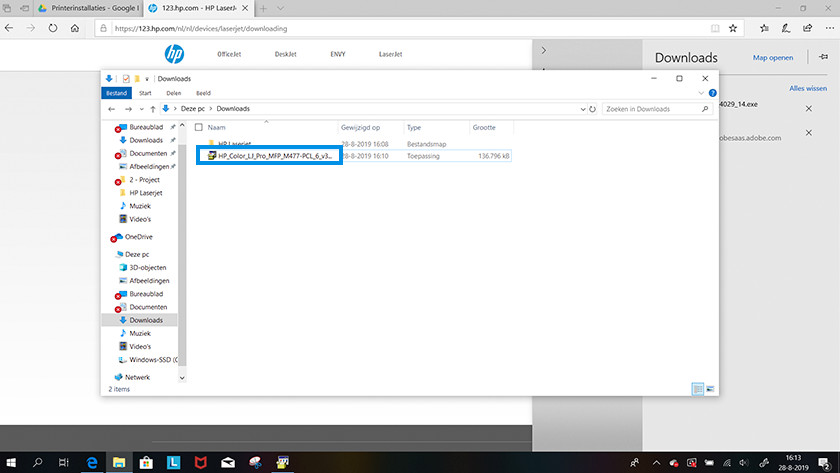Click OfficeJet in HP site navigation
This screenshot has height=473, width=840.
tap(229, 54)
